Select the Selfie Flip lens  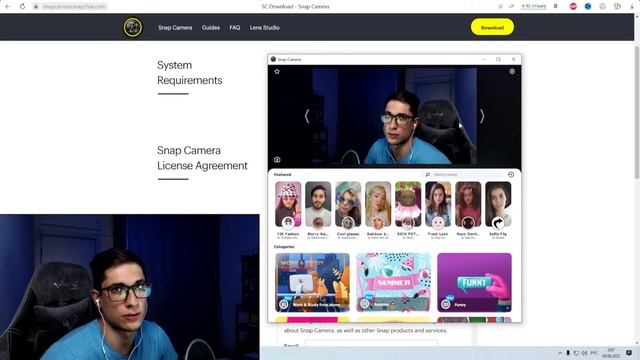point(498,204)
